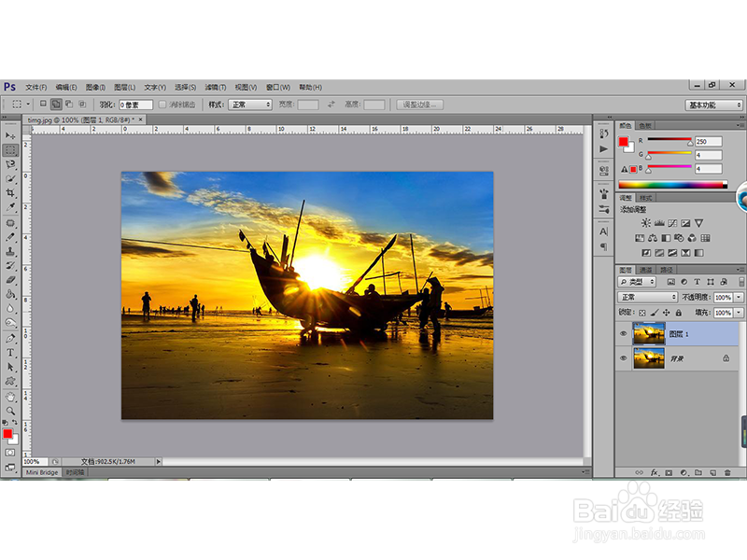Open the layer filter type dropdown

click(637, 282)
